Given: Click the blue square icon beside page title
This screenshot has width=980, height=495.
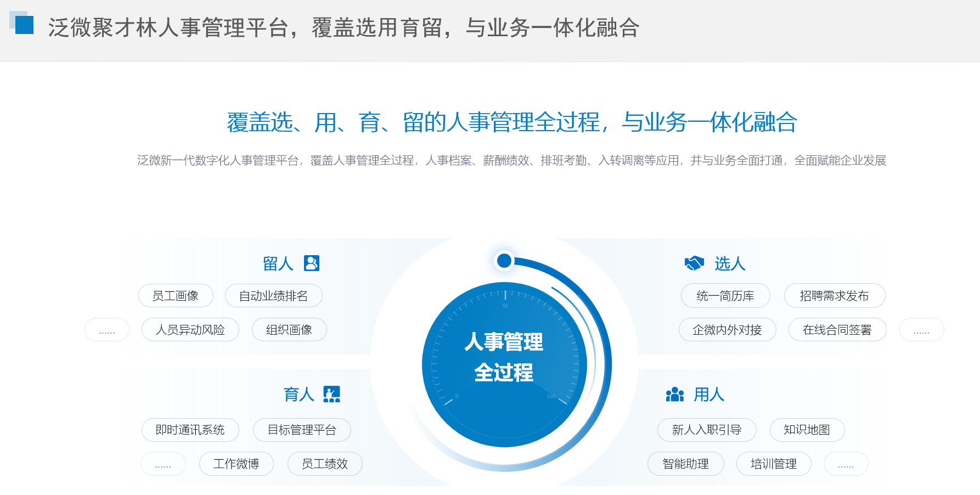Looking at the screenshot, I should point(22,23).
